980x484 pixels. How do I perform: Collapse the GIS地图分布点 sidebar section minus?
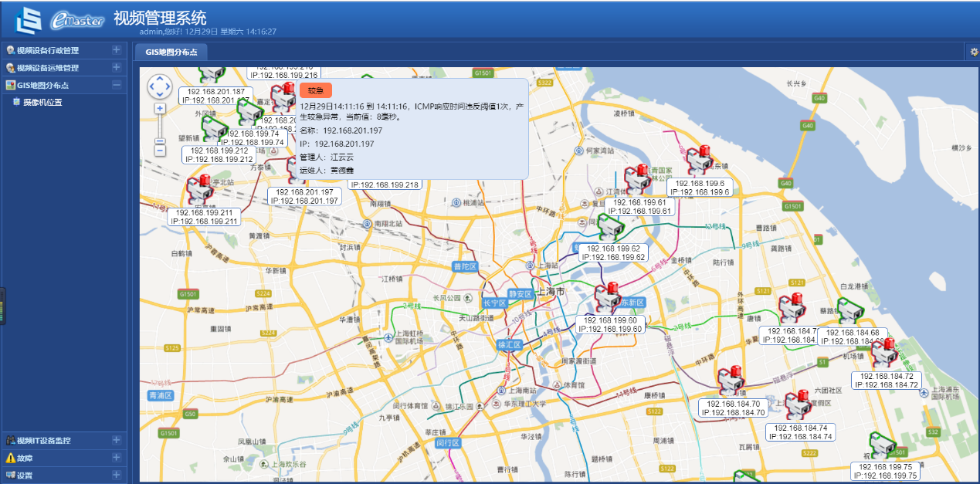pyautogui.click(x=117, y=86)
